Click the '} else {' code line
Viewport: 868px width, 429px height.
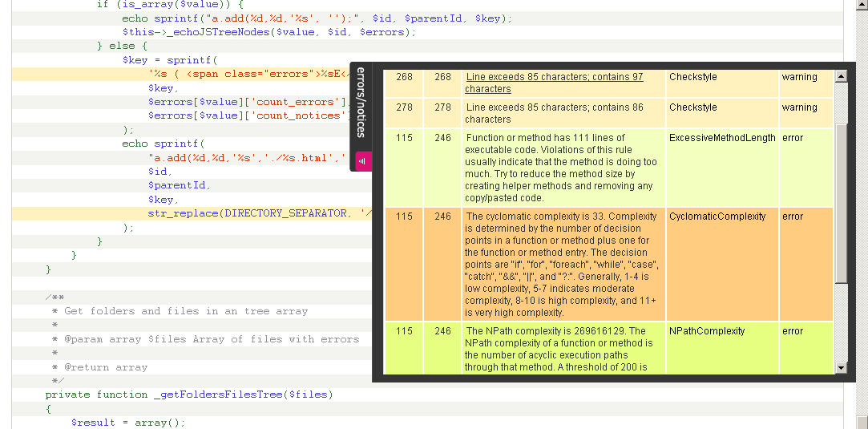122,46
